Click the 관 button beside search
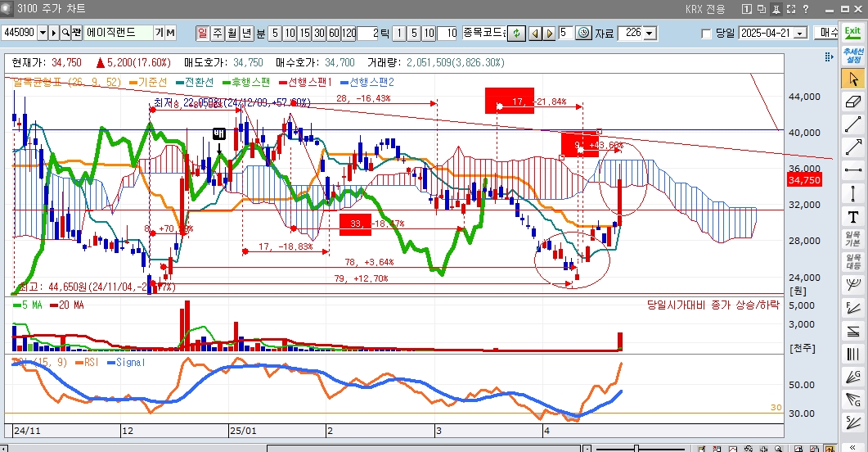The width and height of the screenshot is (868, 452). (77, 33)
